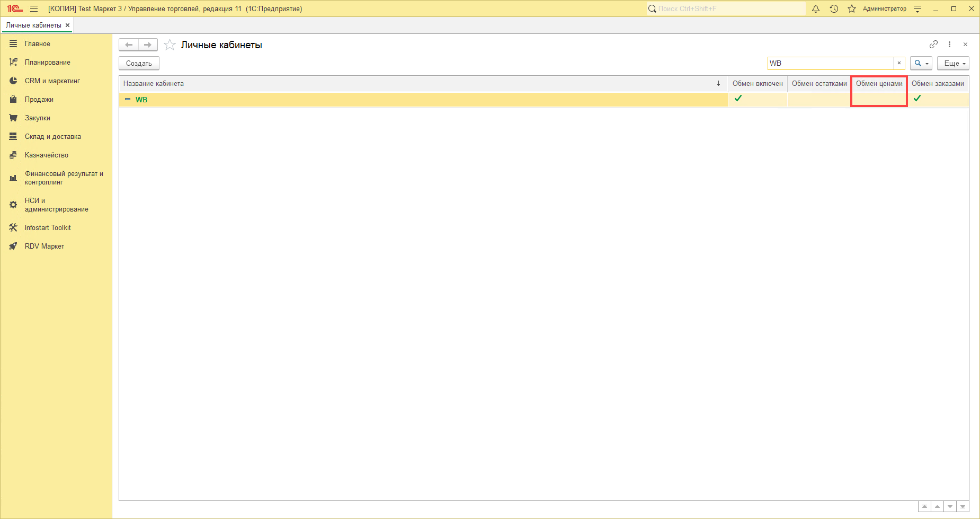Open the 1C main menu hamburger icon

point(34,8)
